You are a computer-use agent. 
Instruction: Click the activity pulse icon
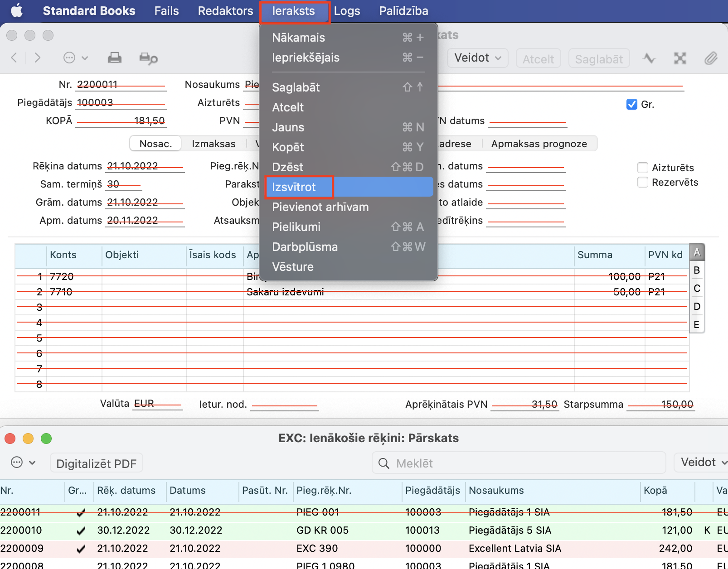coord(649,58)
